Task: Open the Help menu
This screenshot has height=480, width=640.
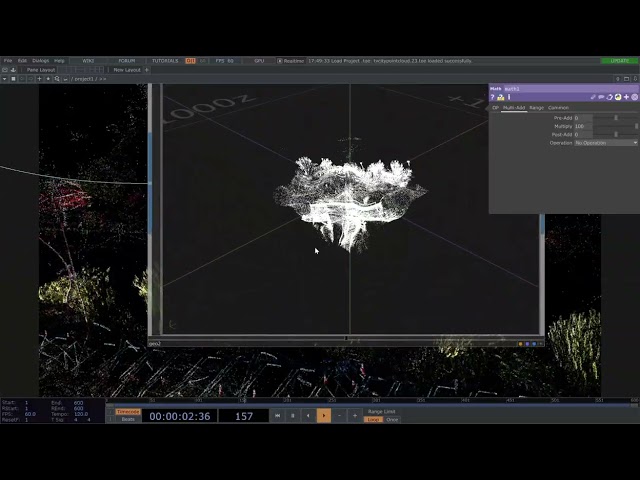Action: (x=59, y=61)
